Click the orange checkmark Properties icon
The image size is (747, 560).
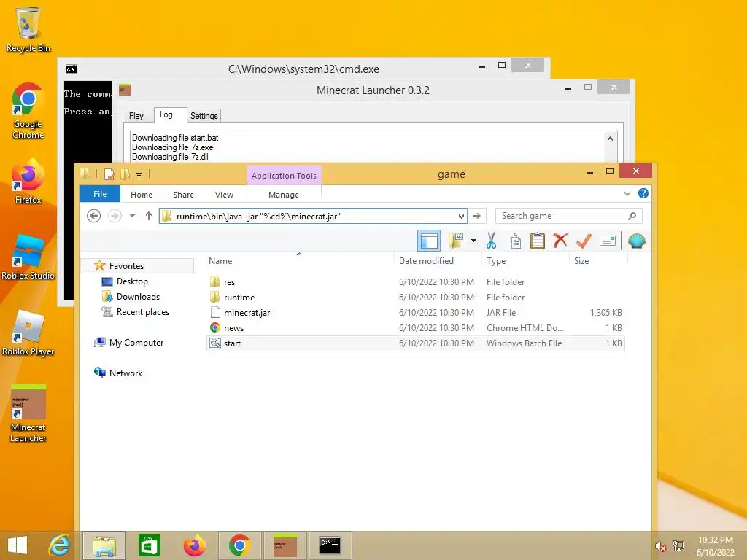click(584, 241)
